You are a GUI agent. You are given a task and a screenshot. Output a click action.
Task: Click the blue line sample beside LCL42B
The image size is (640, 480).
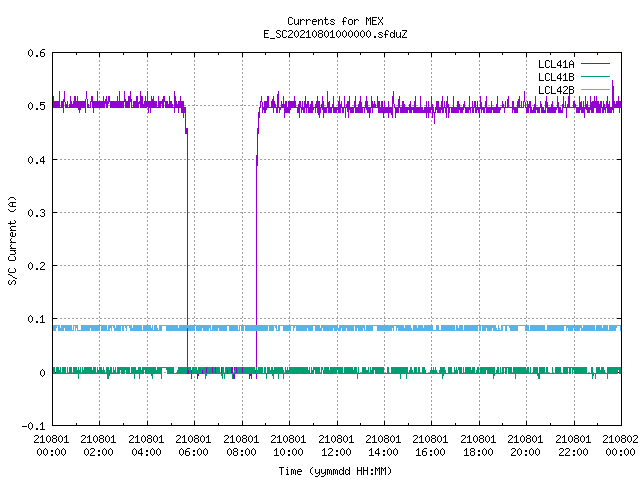pos(595,90)
